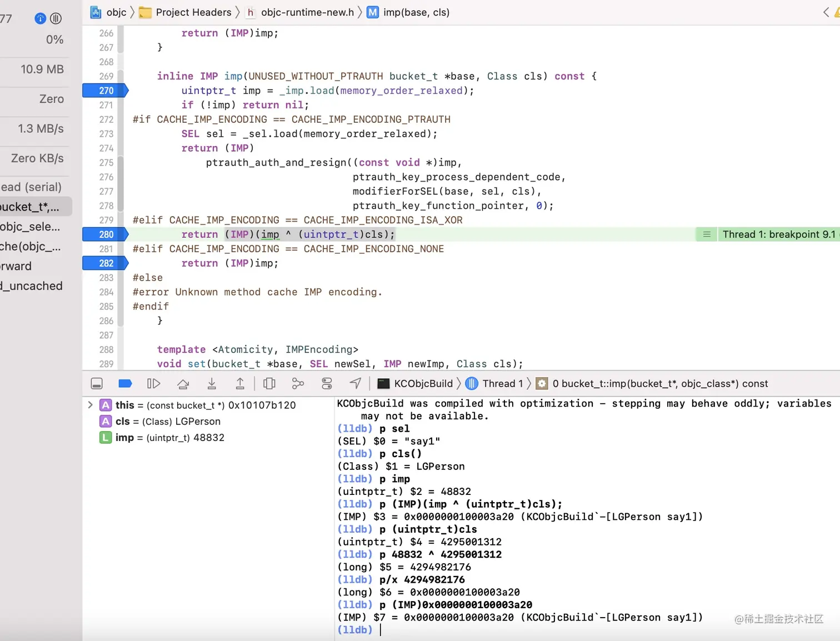Image resolution: width=840 pixels, height=641 pixels.
Task: Click '#error Unknown method cache IMP encoding.' line
Action: [257, 292]
